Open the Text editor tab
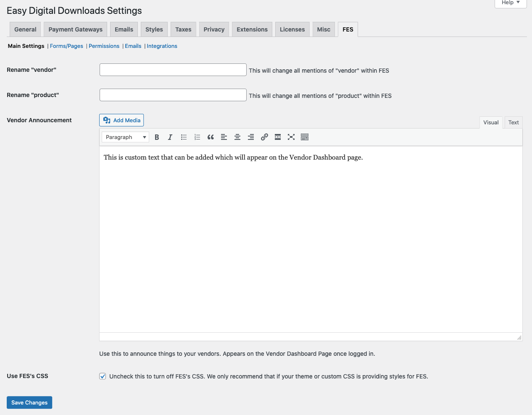This screenshot has width=532, height=415. (514, 123)
